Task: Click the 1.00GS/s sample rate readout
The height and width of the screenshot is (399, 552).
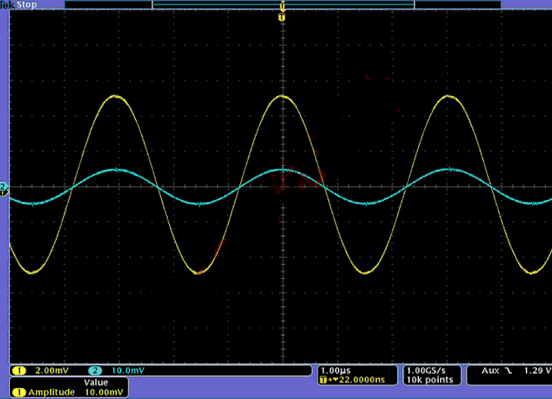Action: point(426,371)
